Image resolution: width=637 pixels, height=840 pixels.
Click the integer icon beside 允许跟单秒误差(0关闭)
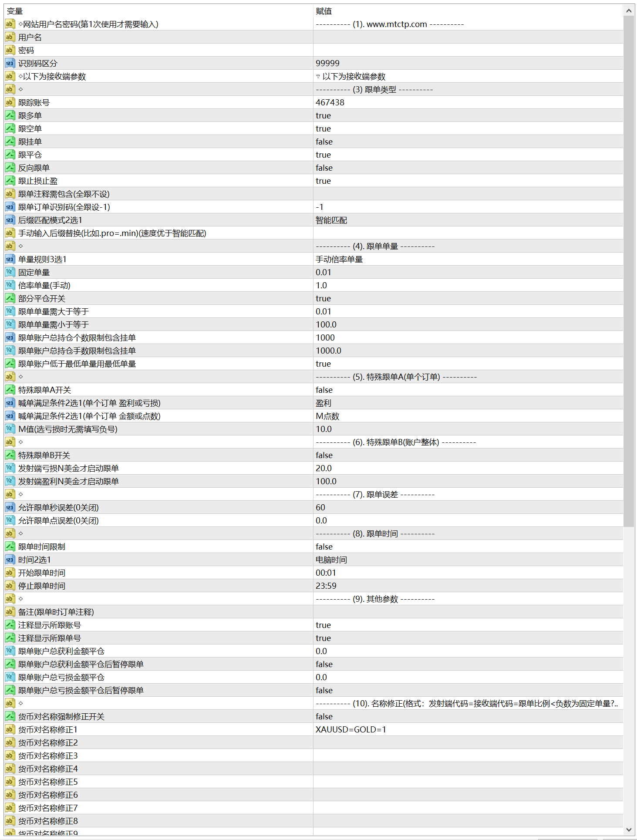pyautogui.click(x=10, y=507)
